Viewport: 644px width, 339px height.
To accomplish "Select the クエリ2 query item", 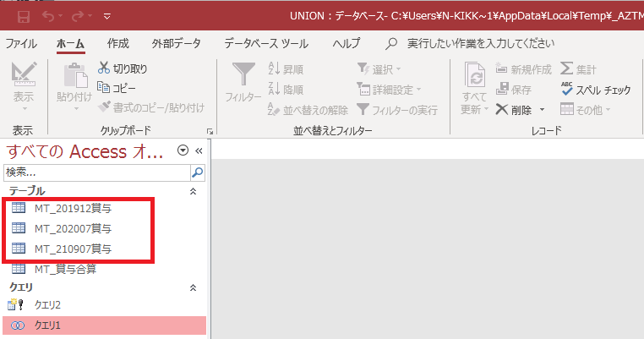I will coord(47,305).
